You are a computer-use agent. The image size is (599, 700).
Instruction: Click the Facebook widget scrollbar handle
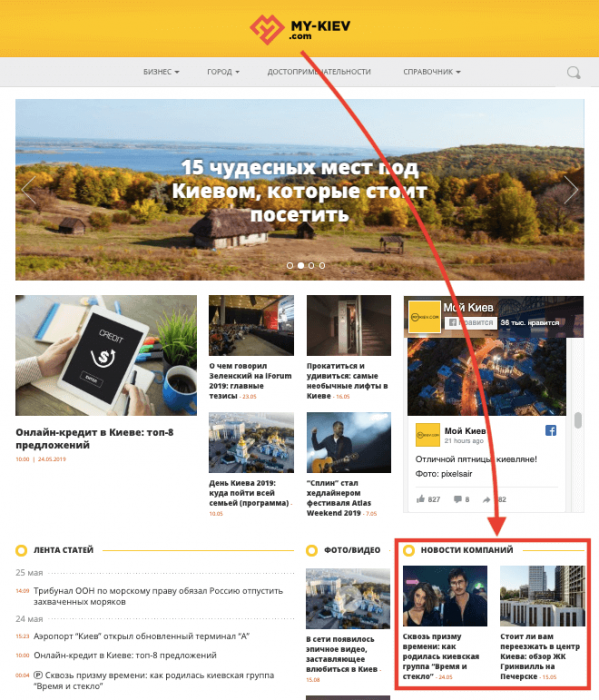click(578, 420)
